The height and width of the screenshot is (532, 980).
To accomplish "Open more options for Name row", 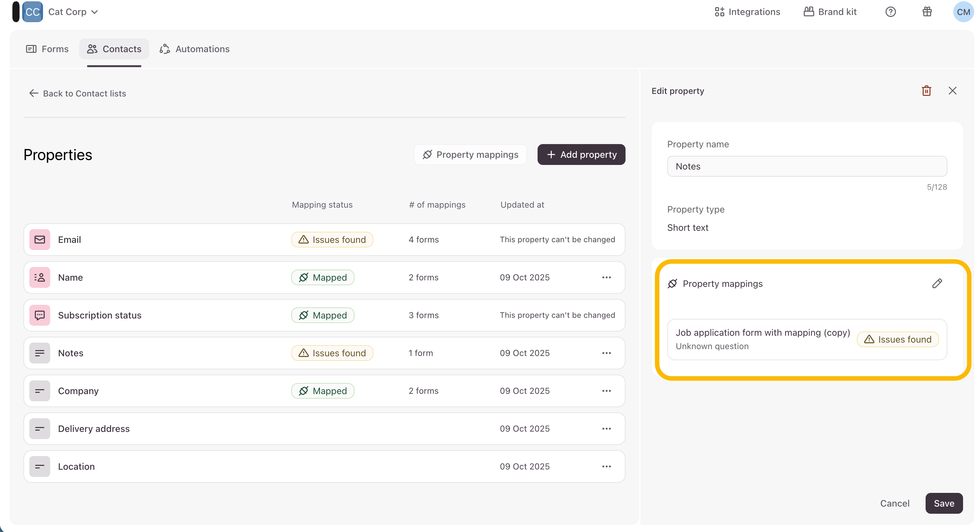I will pos(606,277).
